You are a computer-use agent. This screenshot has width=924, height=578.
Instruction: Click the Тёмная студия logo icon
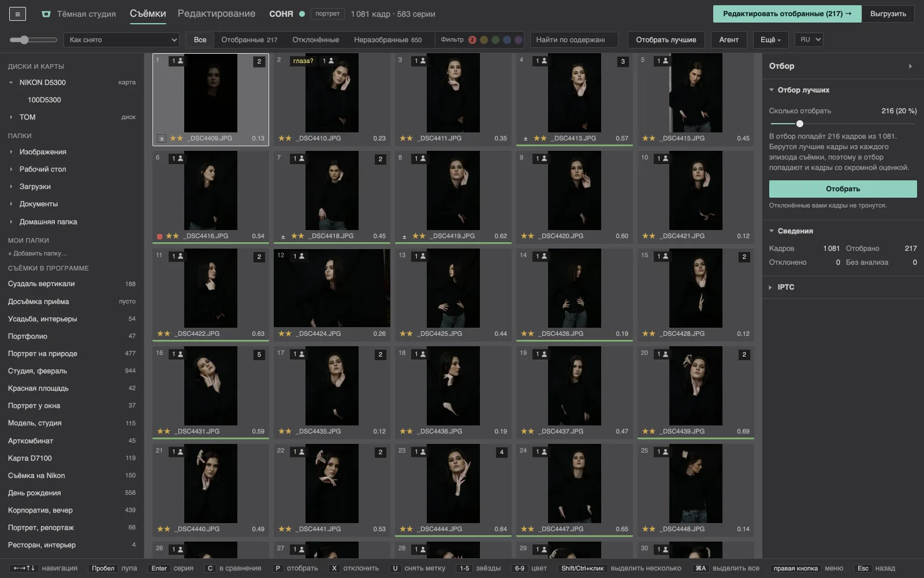pyautogui.click(x=46, y=14)
